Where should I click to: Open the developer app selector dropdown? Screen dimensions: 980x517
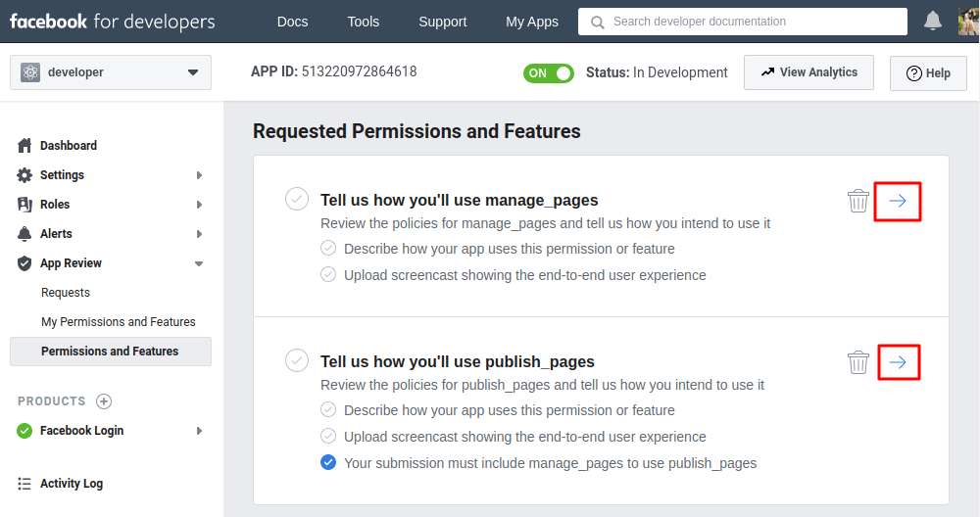pyautogui.click(x=111, y=72)
